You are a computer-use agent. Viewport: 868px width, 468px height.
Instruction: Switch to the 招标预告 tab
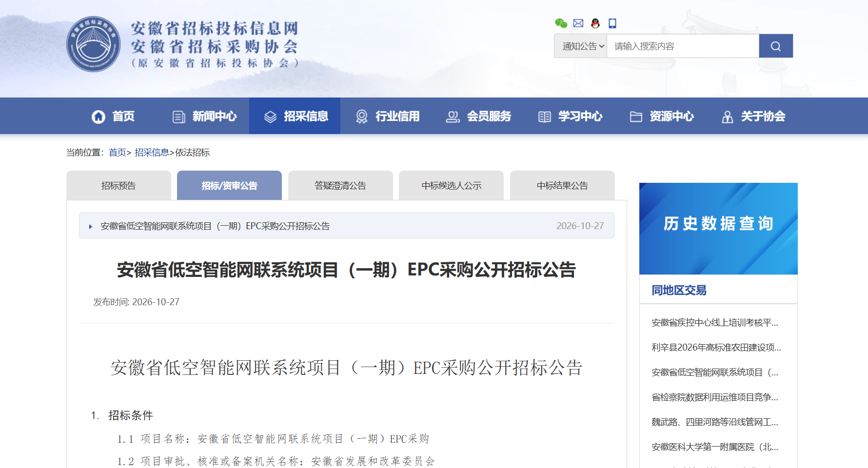click(x=118, y=185)
